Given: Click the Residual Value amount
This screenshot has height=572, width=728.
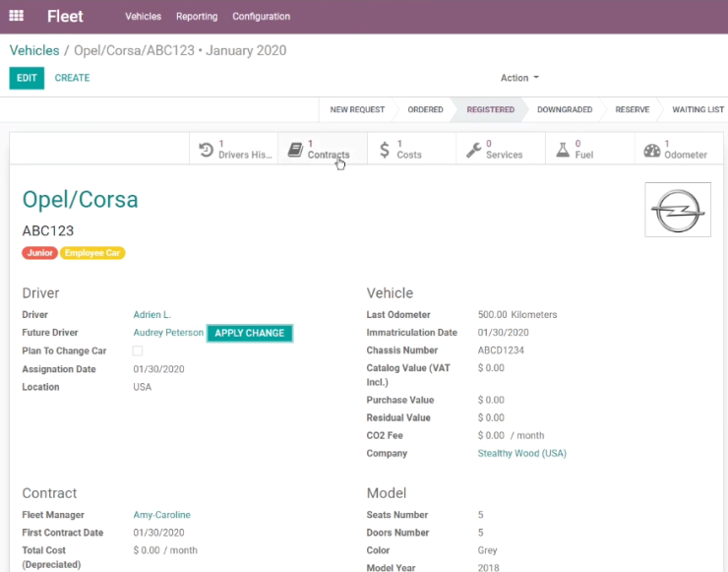Looking at the screenshot, I should click(491, 417).
